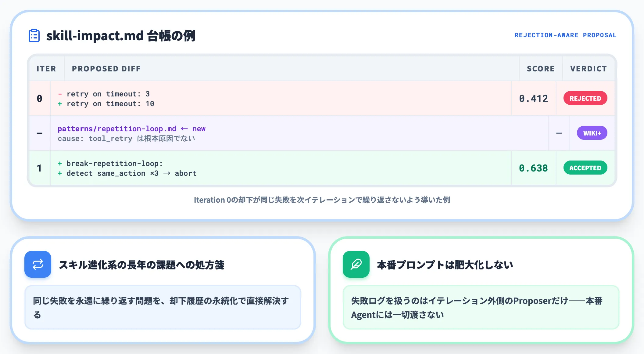Click the dash in the wiki row score cell
The width and height of the screenshot is (644, 354).
coord(559,133)
